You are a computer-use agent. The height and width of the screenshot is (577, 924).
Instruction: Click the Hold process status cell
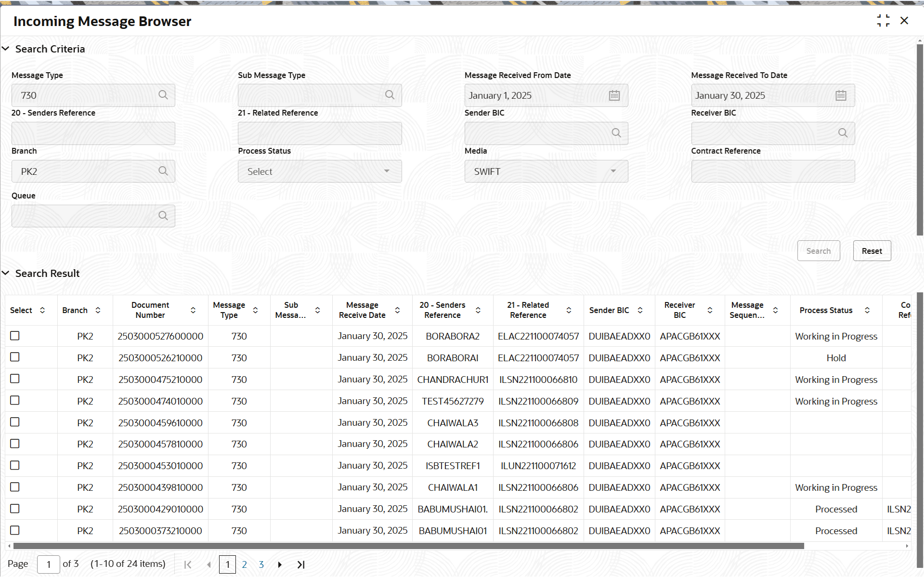(x=836, y=358)
